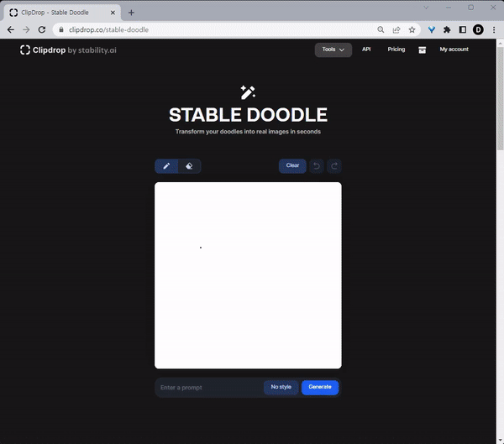
Task: Click the address bar URL clipdrop.co/stable-doodle
Action: pyautogui.click(x=108, y=30)
